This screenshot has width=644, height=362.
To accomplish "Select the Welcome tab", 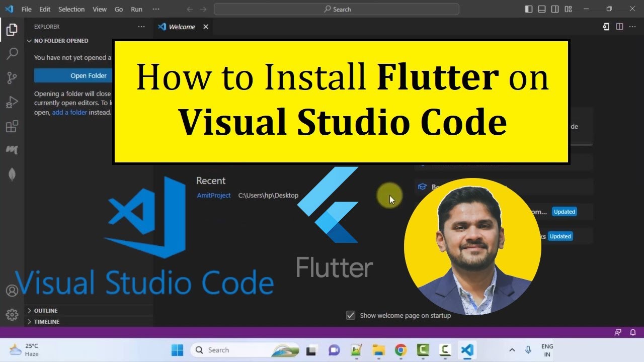I will click(x=184, y=27).
